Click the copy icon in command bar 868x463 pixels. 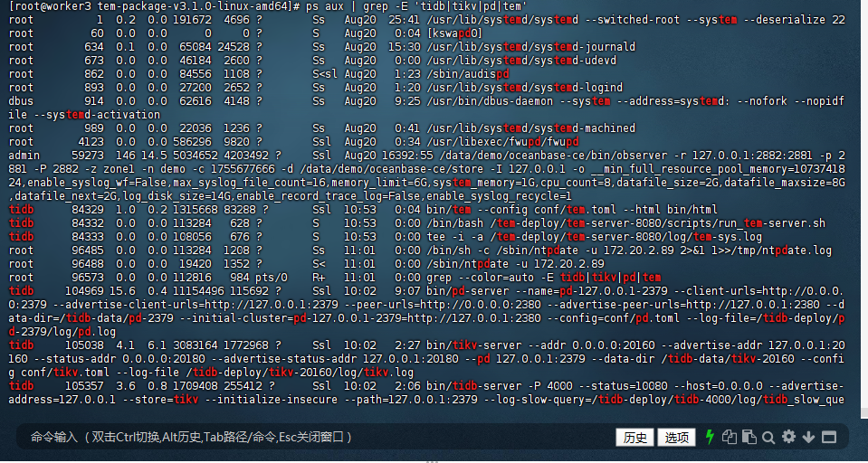coord(730,437)
